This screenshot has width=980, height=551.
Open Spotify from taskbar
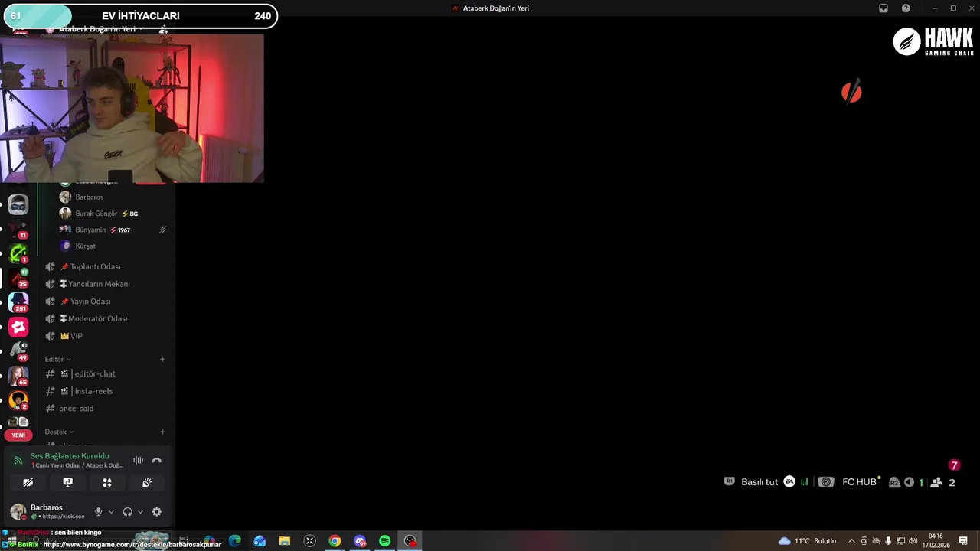click(385, 541)
